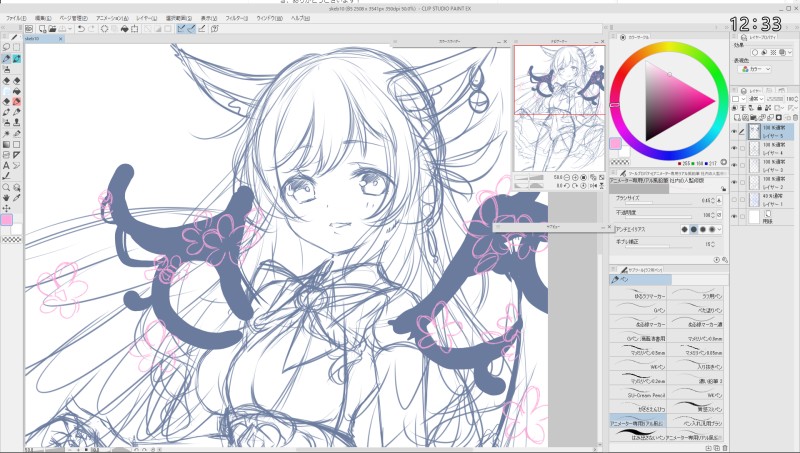Click the Undo arrow in the command bar

tap(81, 29)
